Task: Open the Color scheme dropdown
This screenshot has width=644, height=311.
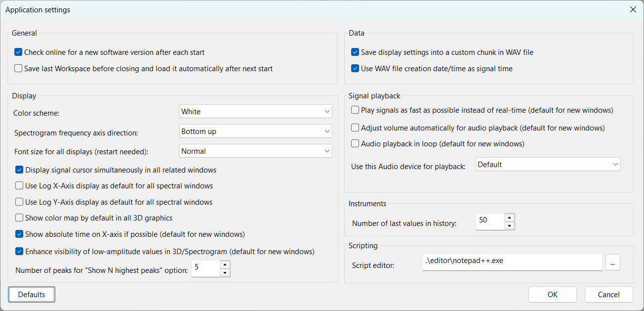Action: [255, 112]
